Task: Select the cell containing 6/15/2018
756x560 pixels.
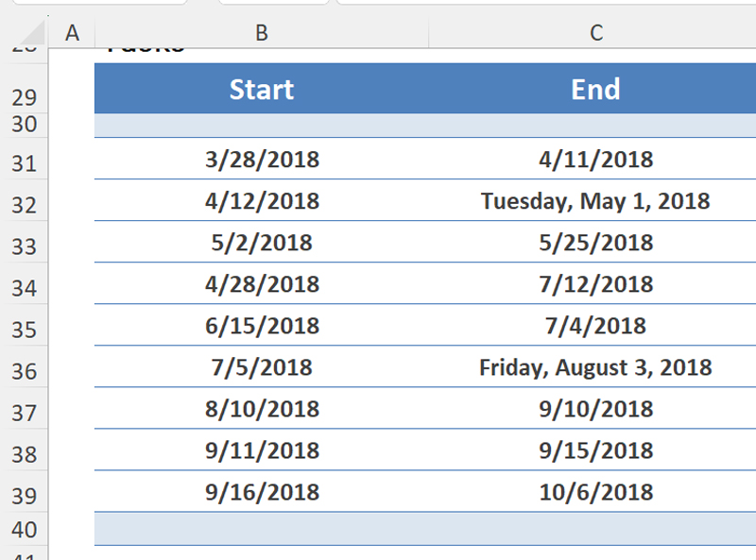Action: pos(262,325)
